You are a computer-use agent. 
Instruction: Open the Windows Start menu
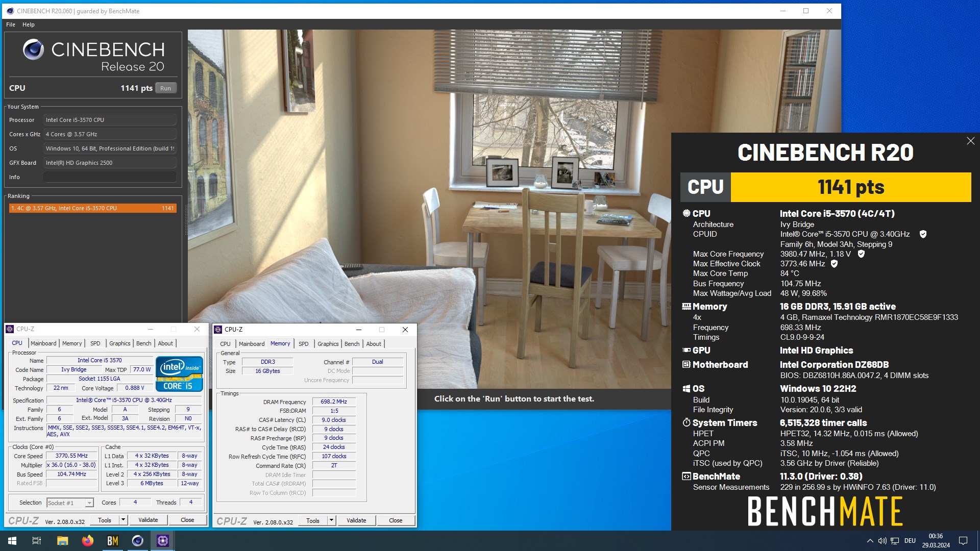click(12, 541)
